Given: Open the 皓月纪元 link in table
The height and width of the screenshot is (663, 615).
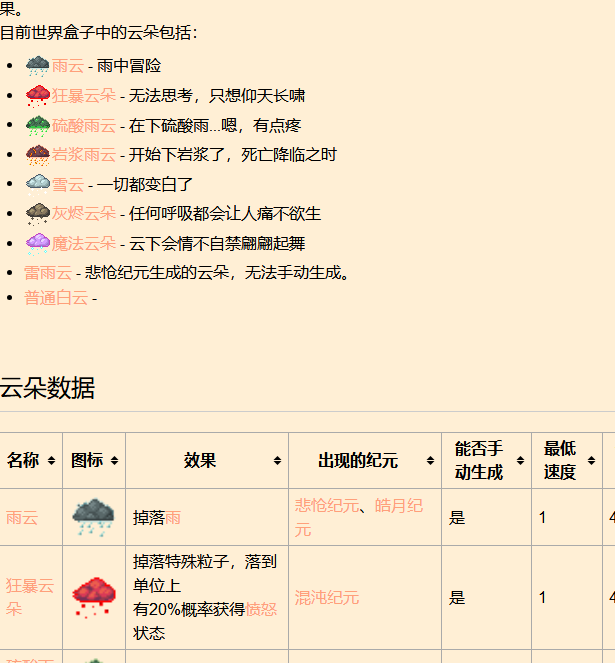Looking at the screenshot, I should pyautogui.click(x=359, y=517).
